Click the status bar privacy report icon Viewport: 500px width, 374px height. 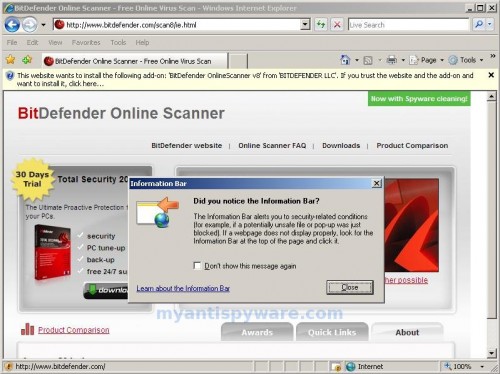coord(336,367)
